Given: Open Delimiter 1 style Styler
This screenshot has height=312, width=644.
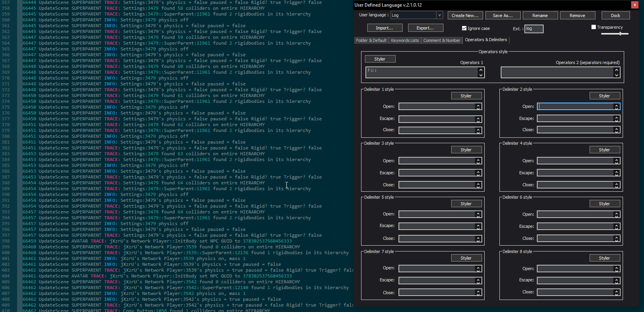Looking at the screenshot, I should point(466,96).
